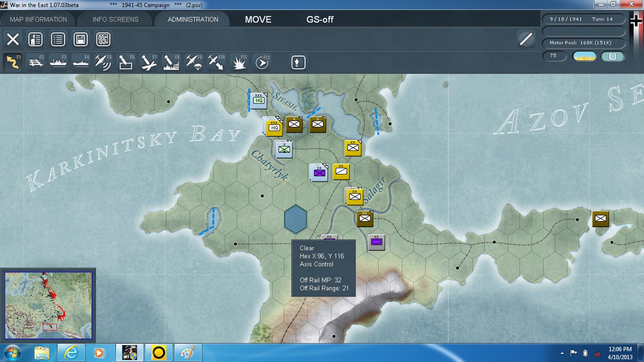Click the boxed up-arrow toolbar button

[x=298, y=62]
